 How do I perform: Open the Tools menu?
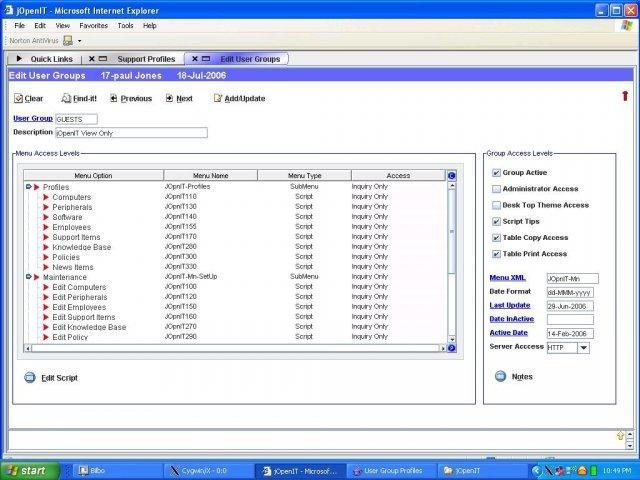(x=125, y=25)
